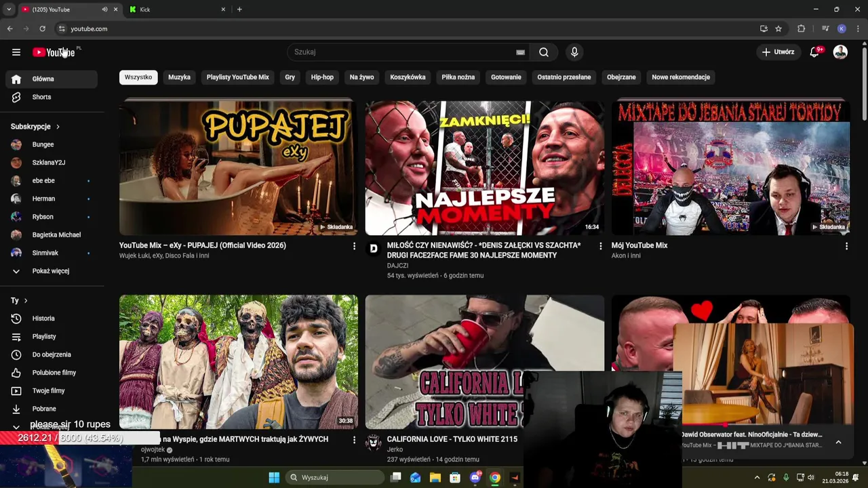The width and height of the screenshot is (868, 488).
Task: Open Jerko channel avatar
Action: coord(373,443)
